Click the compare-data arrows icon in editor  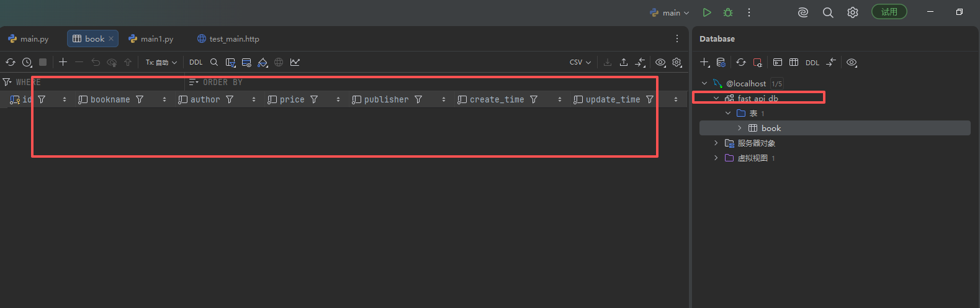click(640, 62)
